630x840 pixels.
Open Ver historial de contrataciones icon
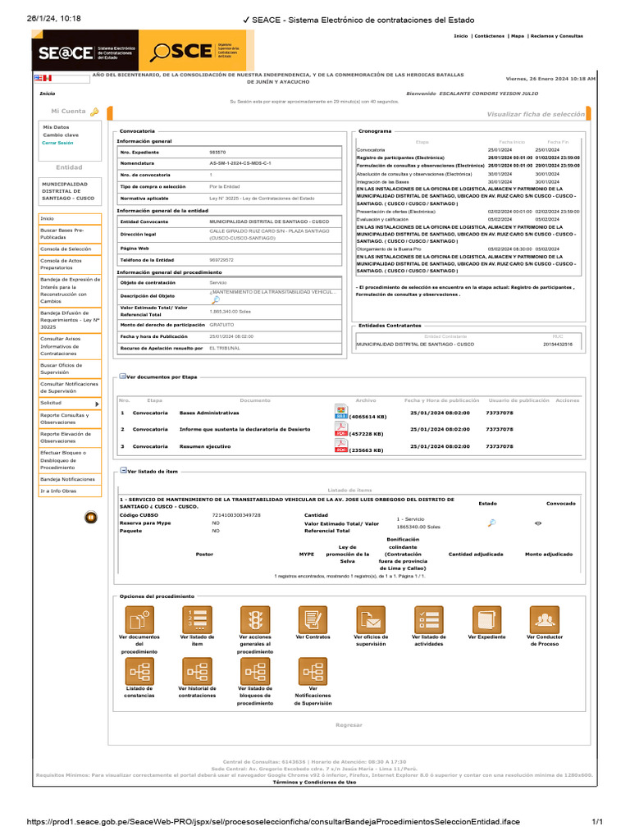click(x=197, y=671)
